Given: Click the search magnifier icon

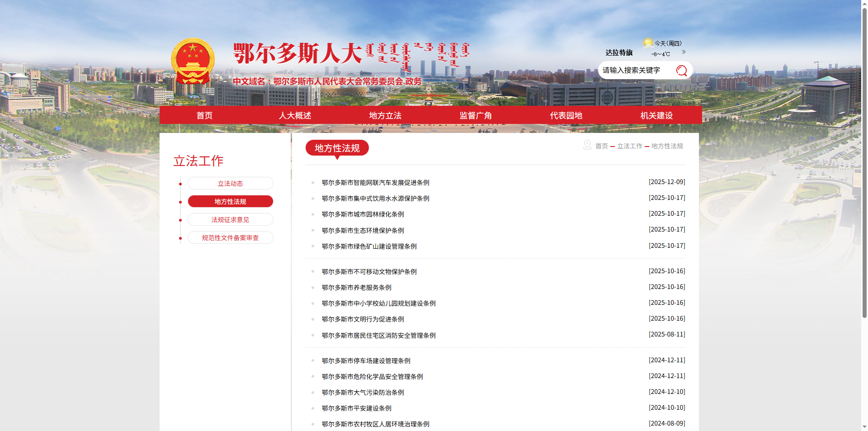Looking at the screenshot, I should pyautogui.click(x=681, y=70).
